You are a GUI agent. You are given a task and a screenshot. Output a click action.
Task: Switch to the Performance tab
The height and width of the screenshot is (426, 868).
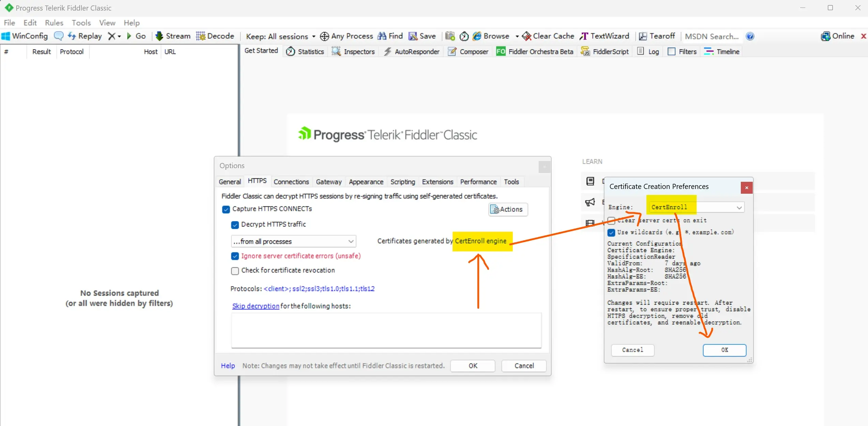[x=478, y=181]
